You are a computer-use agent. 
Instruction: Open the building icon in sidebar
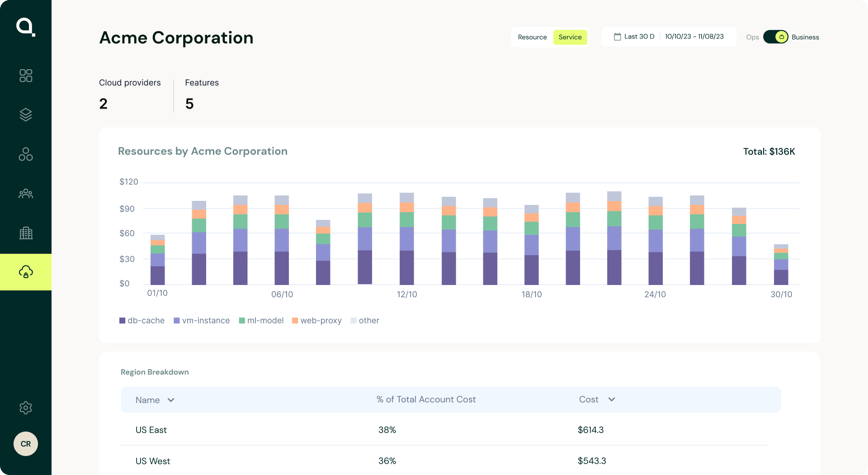click(26, 233)
